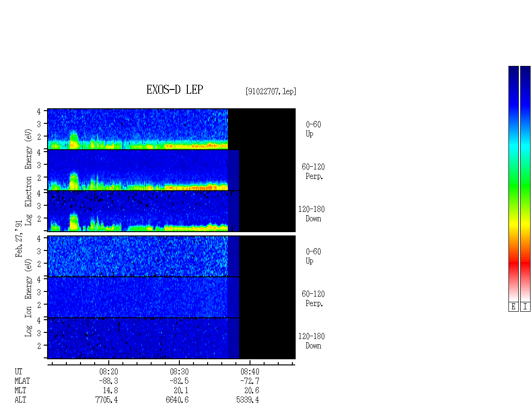Click the I legend box under color bar
Screen dimensions: 532x412
[x=525, y=307]
